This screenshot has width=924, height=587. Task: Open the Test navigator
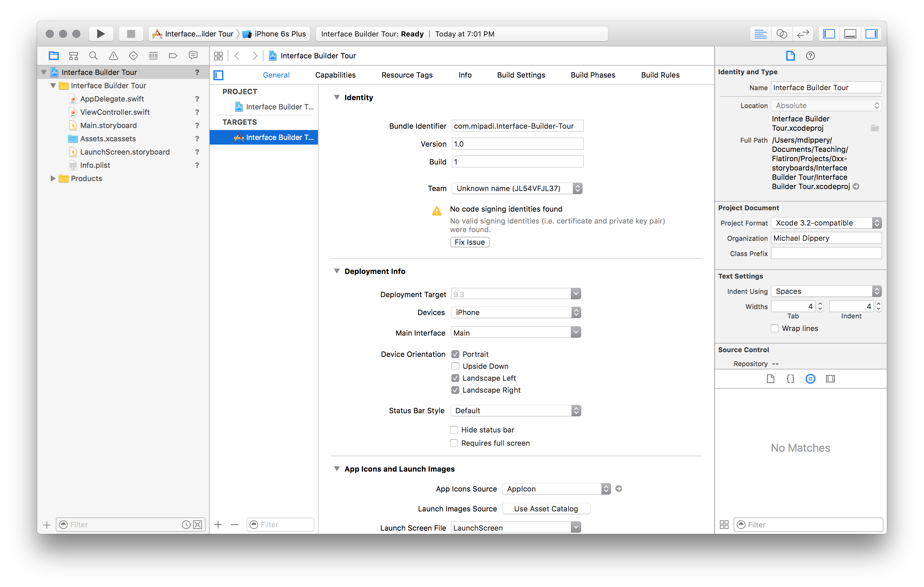pos(133,56)
